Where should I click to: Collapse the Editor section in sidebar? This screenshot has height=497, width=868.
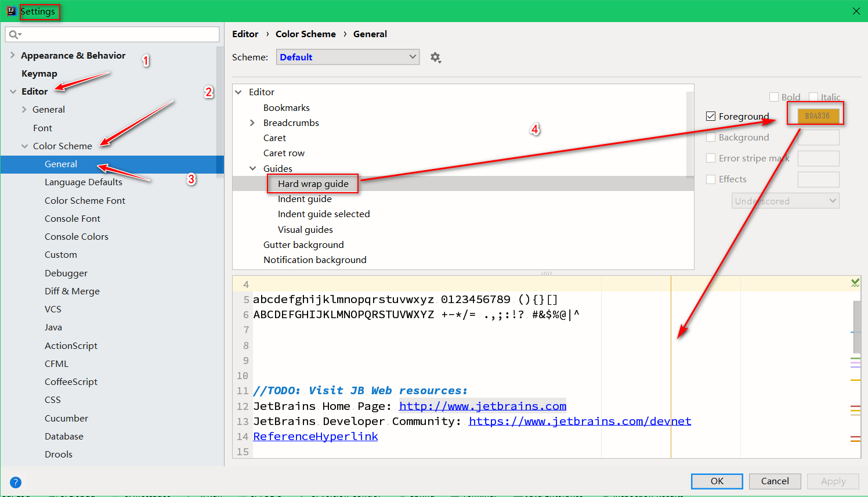13,92
